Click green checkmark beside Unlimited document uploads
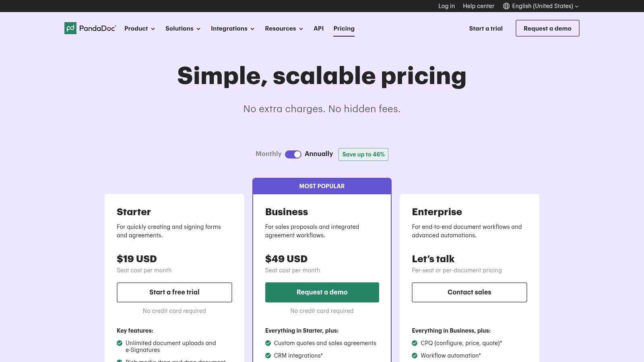644x362 pixels. (120, 343)
